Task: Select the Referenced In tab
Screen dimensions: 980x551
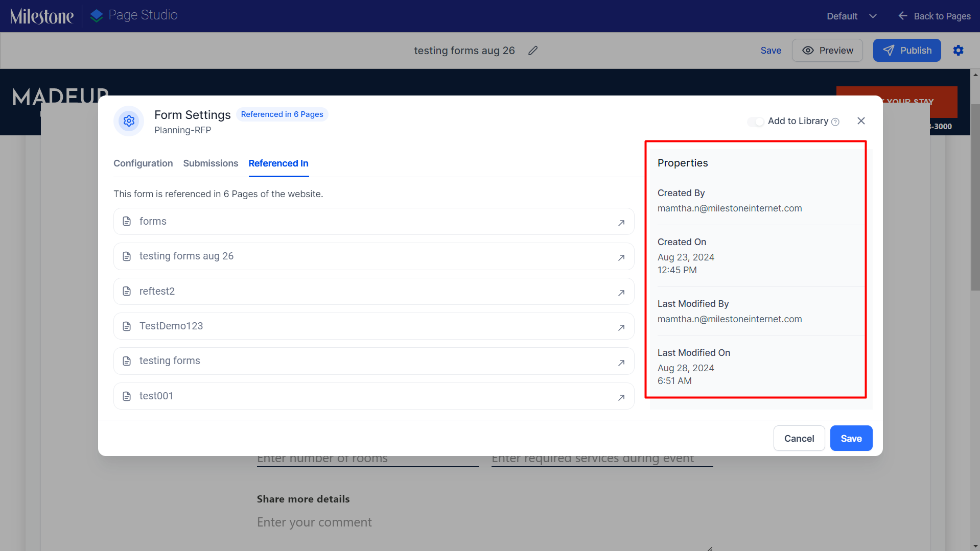Action: click(x=278, y=163)
